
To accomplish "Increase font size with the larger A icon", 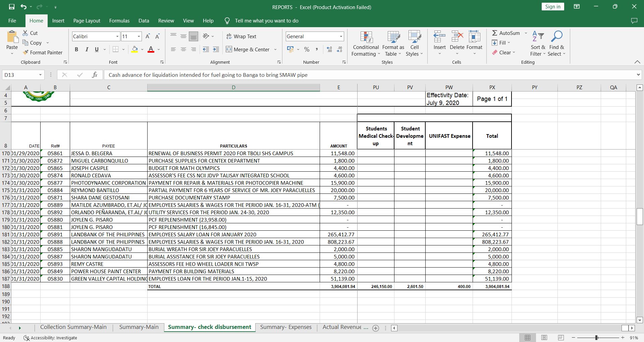I will 148,36.
